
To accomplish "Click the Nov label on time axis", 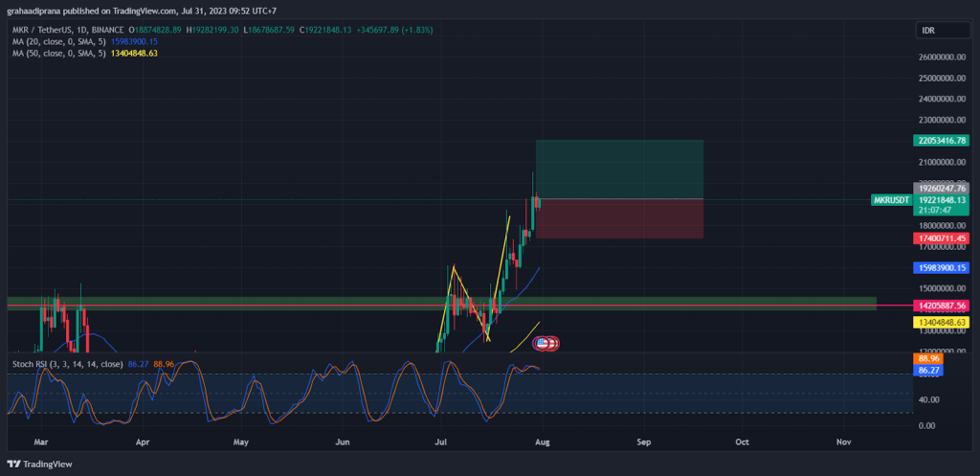I will coord(844,442).
